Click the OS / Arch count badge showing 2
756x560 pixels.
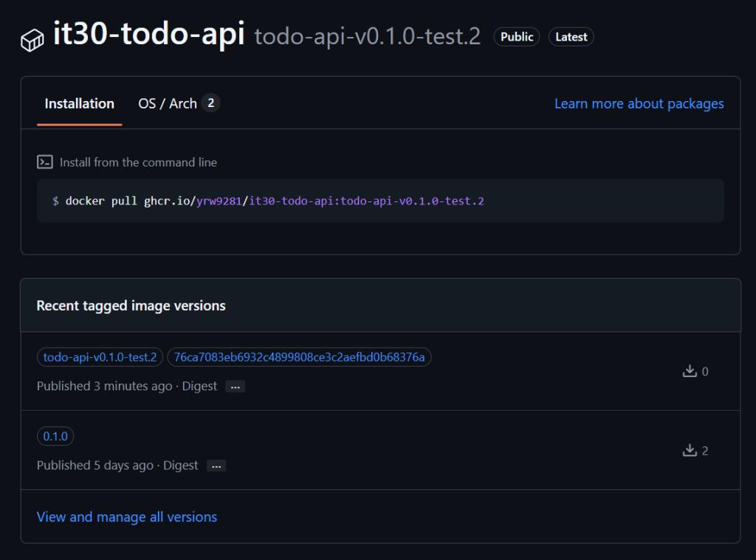click(x=210, y=103)
